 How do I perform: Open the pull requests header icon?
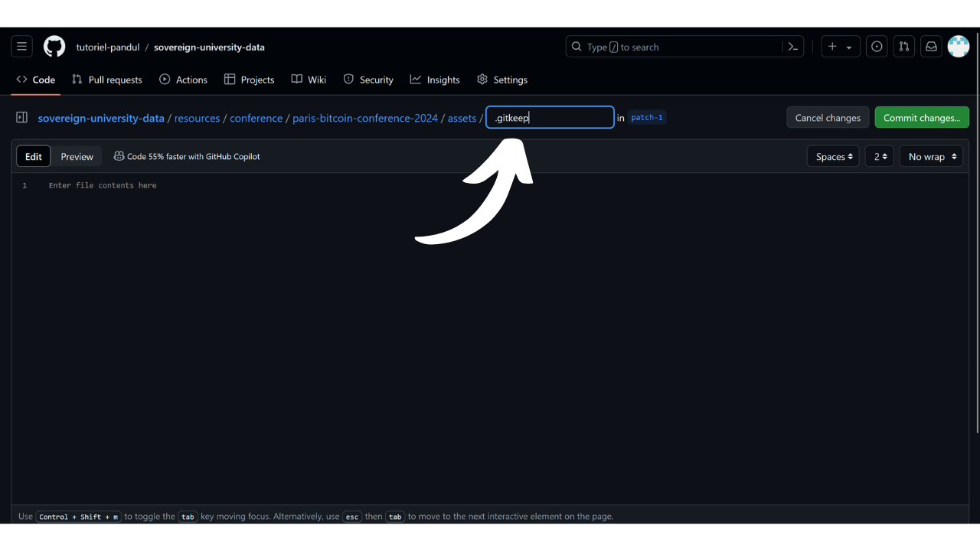903,47
